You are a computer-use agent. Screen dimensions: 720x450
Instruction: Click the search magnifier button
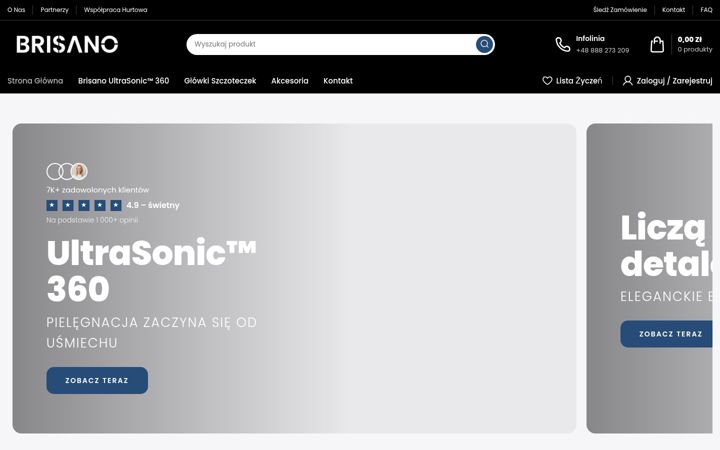coord(484,45)
